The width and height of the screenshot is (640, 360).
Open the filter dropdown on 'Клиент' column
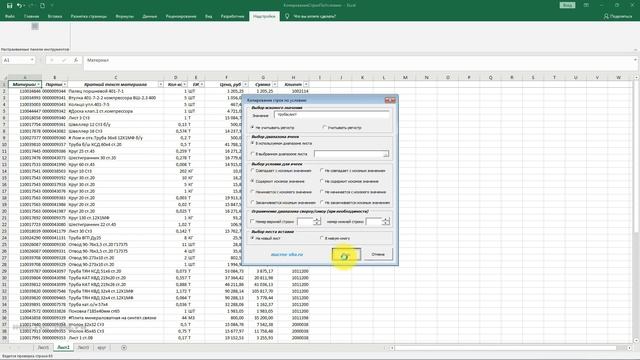[x=306, y=84]
